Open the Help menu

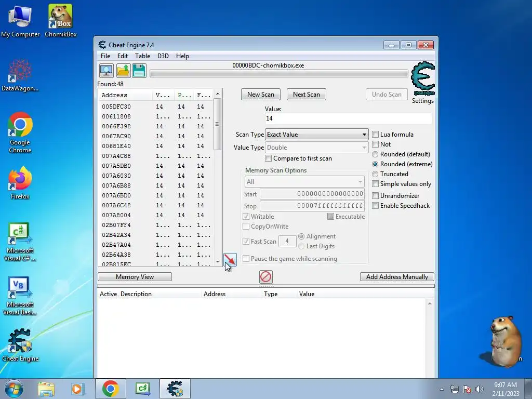point(182,56)
